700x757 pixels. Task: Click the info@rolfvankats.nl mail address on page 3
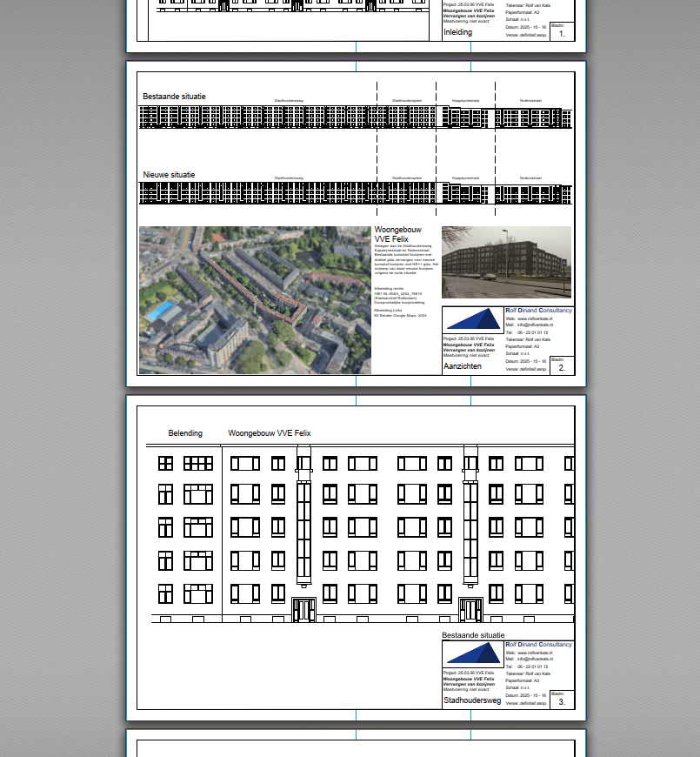535,659
